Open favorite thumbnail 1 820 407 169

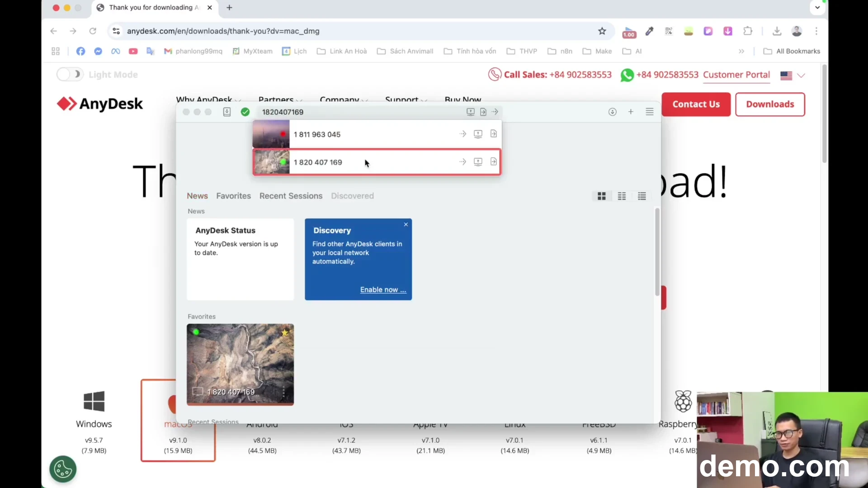pyautogui.click(x=240, y=364)
